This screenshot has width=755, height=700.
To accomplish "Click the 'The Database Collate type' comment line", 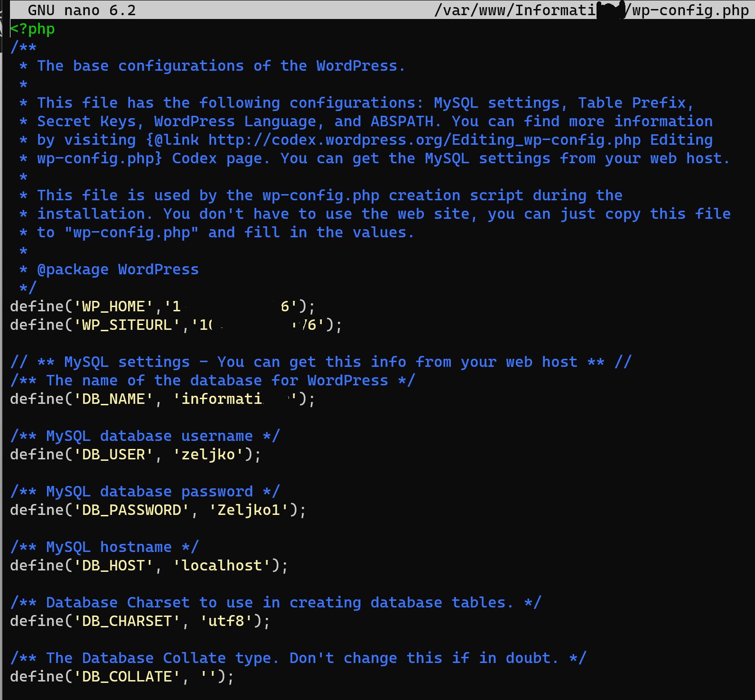I will pos(298,658).
